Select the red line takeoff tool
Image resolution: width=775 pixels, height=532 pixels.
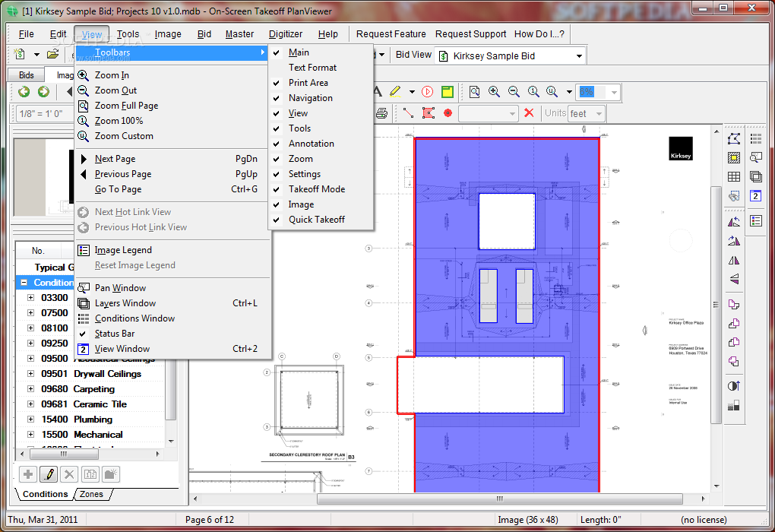point(408,113)
